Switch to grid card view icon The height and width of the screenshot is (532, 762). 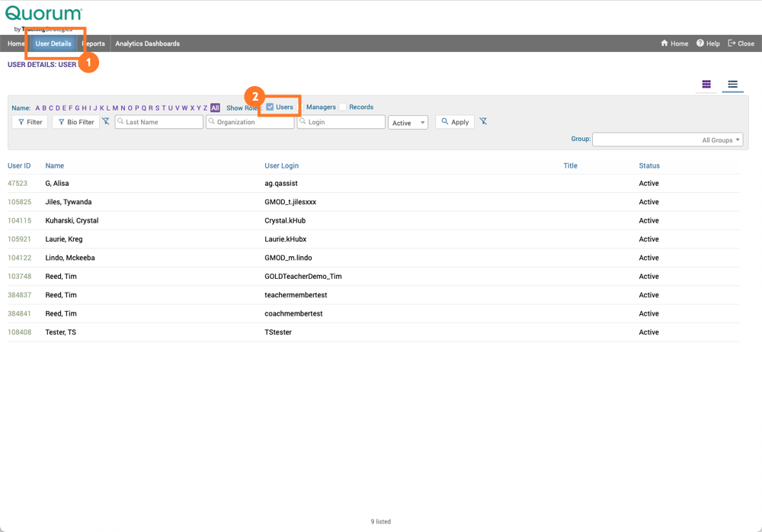pos(706,85)
